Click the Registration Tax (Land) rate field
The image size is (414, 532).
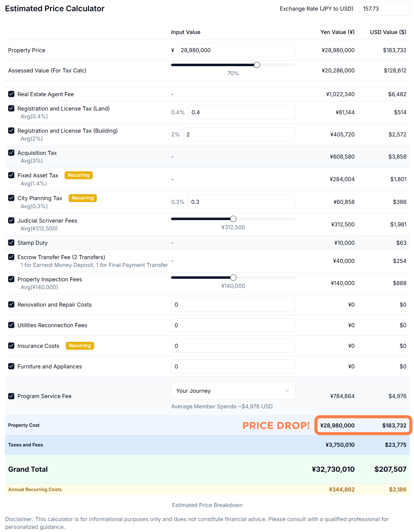click(241, 112)
